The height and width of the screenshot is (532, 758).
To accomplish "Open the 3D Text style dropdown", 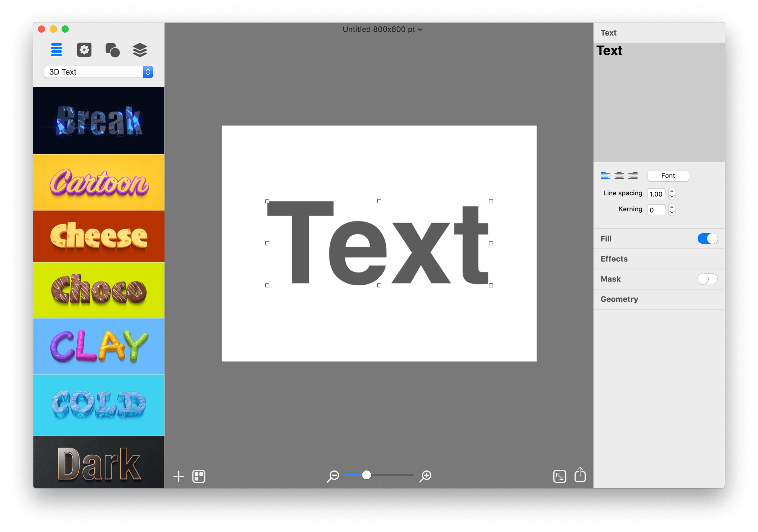I will (x=98, y=72).
